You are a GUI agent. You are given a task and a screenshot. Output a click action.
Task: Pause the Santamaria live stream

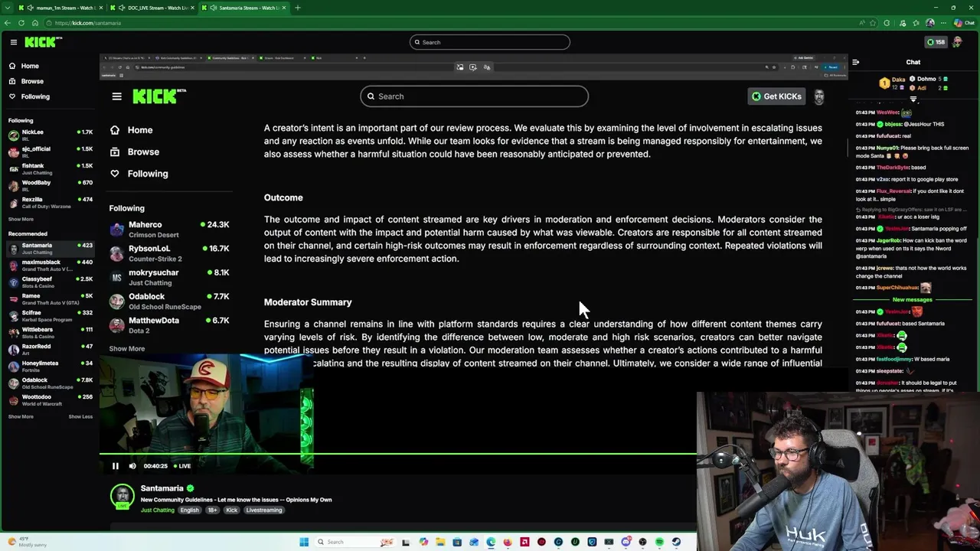116,465
